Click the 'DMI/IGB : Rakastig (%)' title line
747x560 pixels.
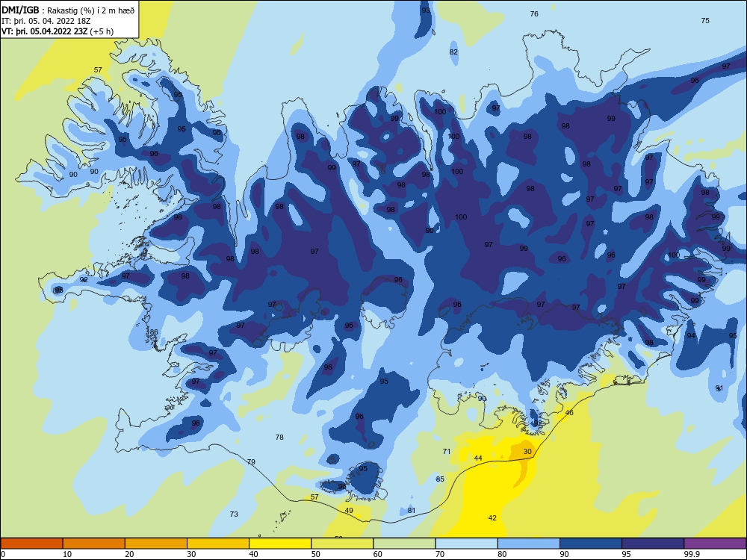click(68, 10)
